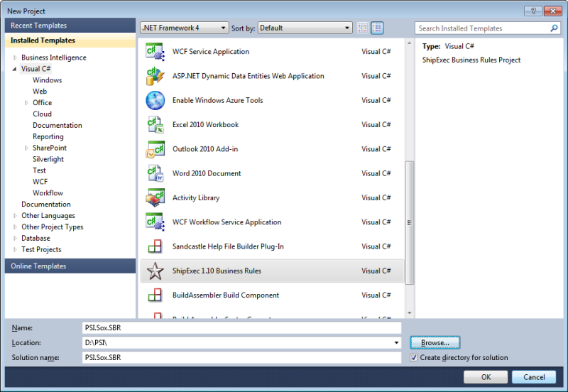The width and height of the screenshot is (568, 392).
Task: Click the Search Installed Templates field
Action: pos(481,28)
